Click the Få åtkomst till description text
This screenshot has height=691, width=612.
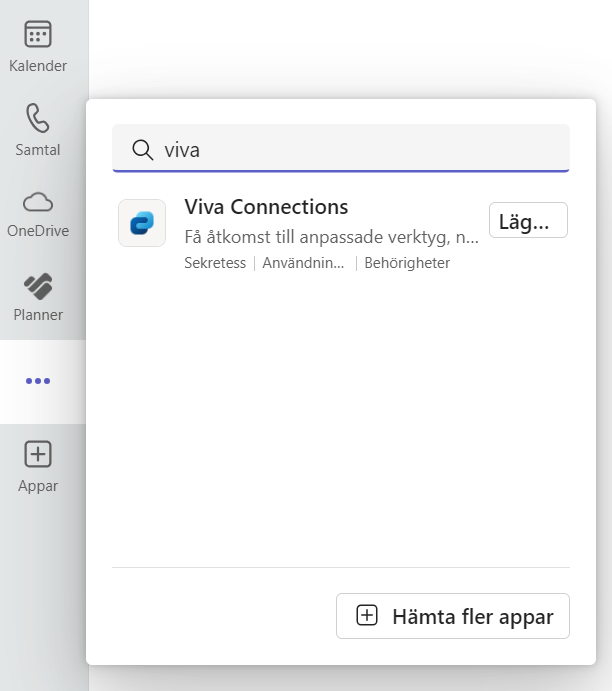coord(331,237)
